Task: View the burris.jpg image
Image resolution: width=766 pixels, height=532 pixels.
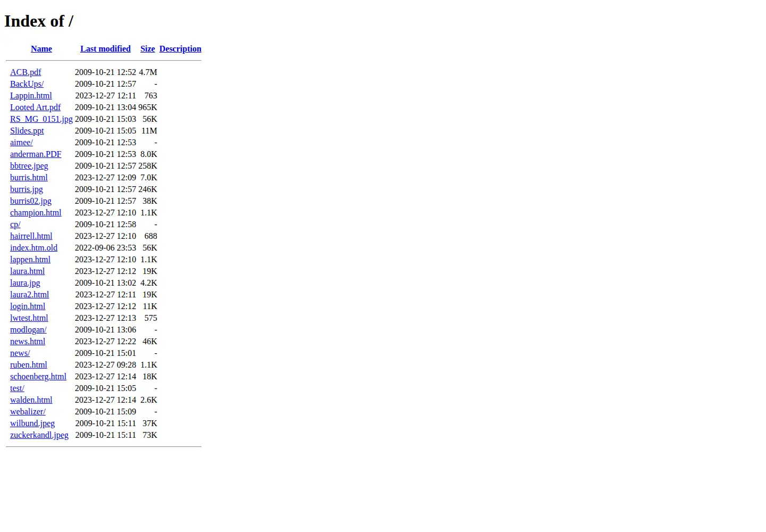Action: [27, 189]
